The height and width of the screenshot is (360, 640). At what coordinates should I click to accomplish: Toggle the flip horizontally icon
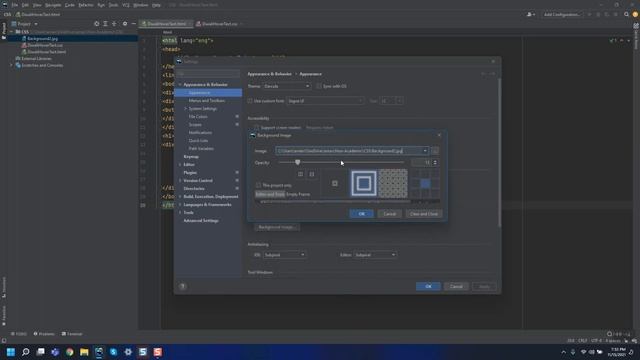[x=300, y=174]
